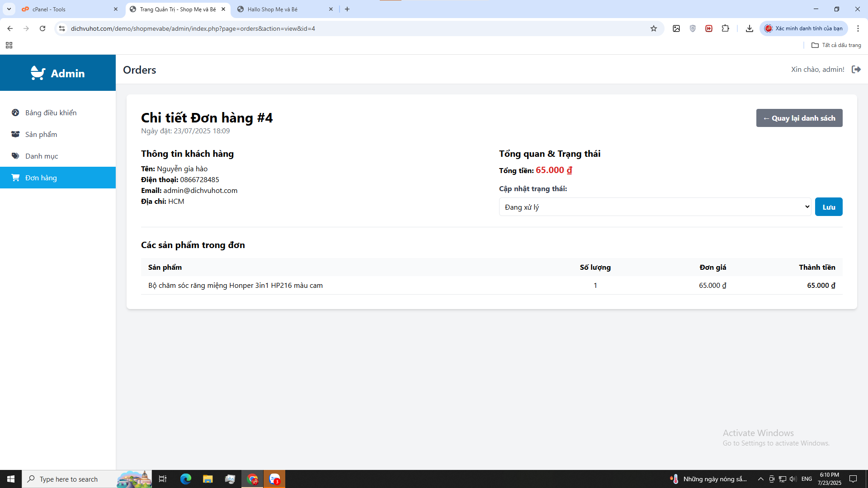
Task: Open browser extensions puzzle icon
Action: click(x=725, y=28)
